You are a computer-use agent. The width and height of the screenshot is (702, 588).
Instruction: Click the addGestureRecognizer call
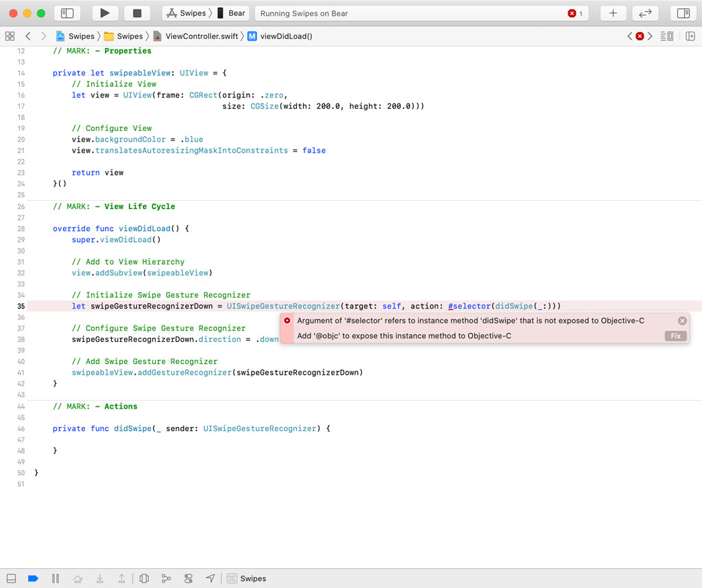[184, 373]
